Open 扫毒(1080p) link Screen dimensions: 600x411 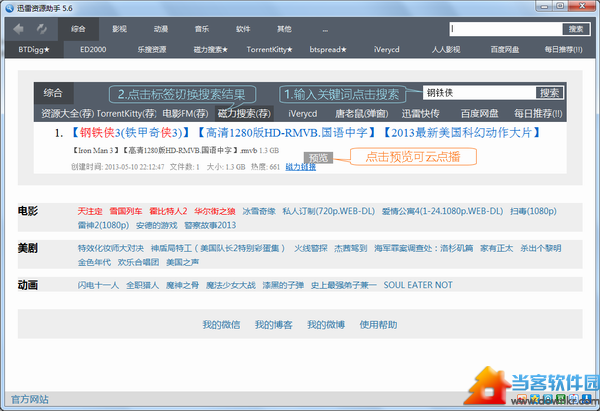pos(533,211)
